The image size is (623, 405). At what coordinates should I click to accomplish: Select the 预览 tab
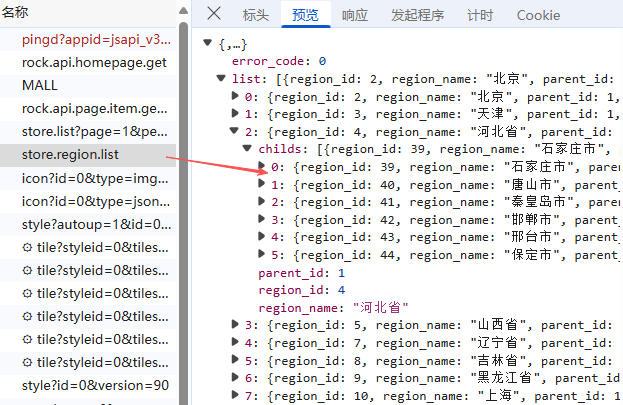click(x=306, y=15)
